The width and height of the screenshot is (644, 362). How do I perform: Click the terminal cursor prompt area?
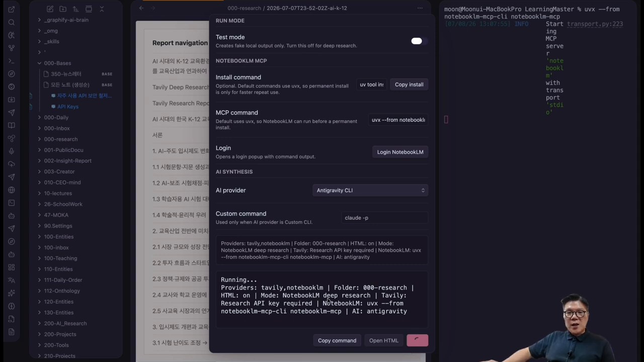click(x=446, y=120)
